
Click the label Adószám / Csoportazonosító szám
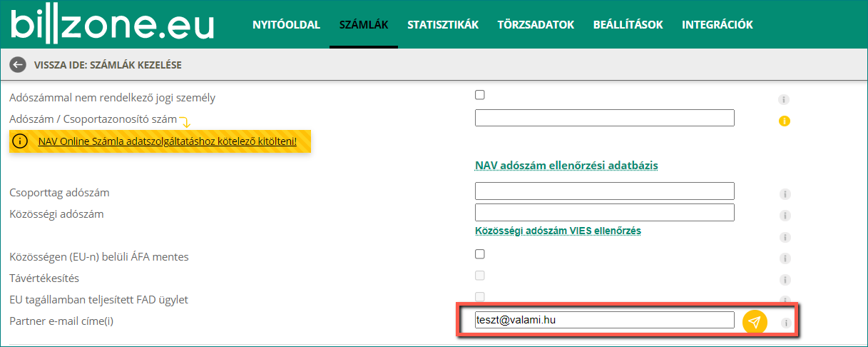(93, 118)
